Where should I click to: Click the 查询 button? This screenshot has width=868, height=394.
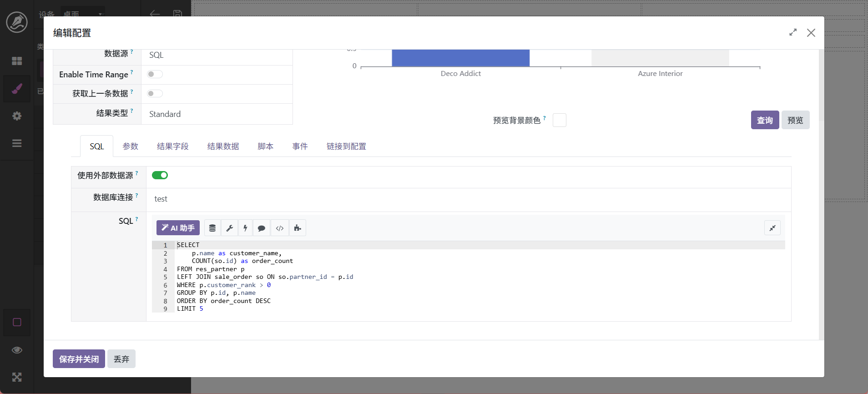[x=764, y=120]
